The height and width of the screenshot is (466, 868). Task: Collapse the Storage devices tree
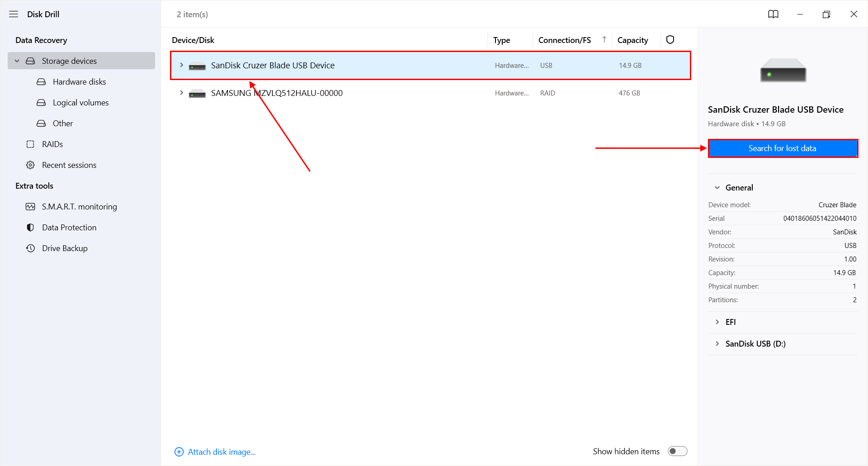[17, 61]
